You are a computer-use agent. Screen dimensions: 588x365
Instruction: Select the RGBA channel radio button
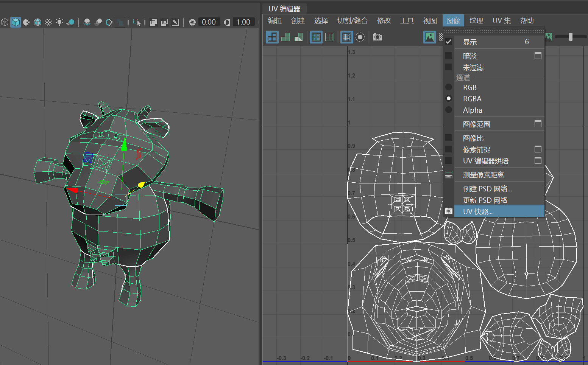point(449,98)
